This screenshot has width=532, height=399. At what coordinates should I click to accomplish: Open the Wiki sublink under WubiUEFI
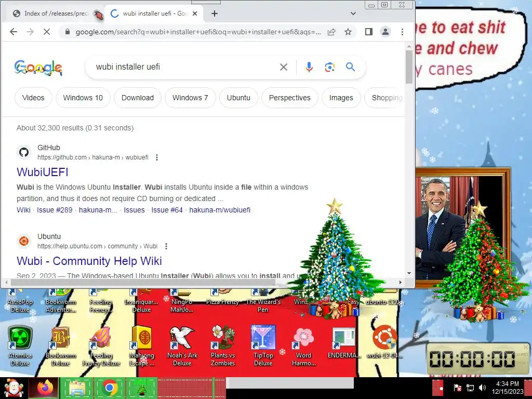point(23,210)
